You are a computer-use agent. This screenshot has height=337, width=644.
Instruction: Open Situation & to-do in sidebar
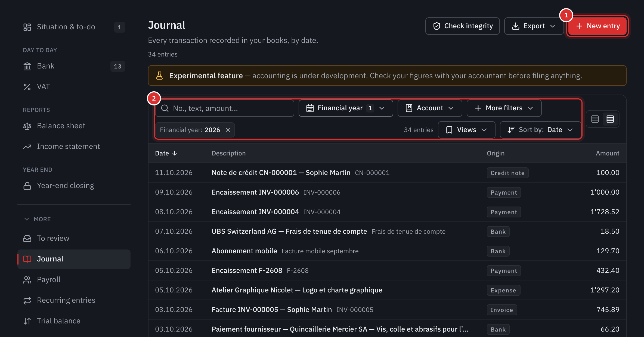tap(74, 27)
